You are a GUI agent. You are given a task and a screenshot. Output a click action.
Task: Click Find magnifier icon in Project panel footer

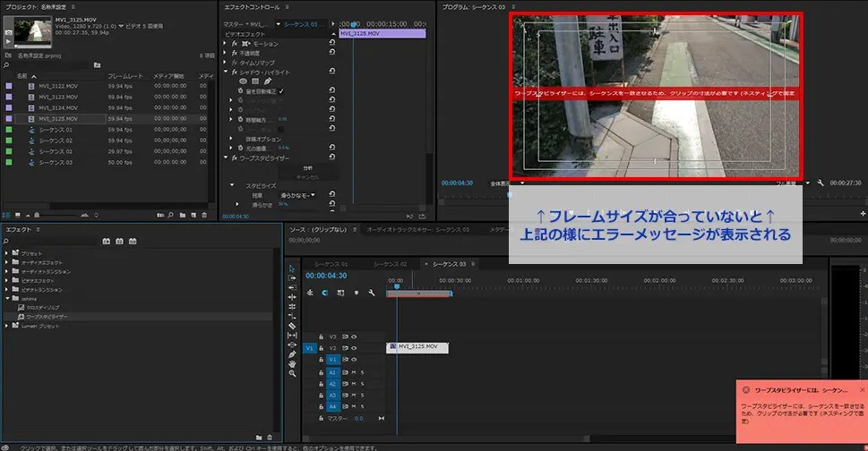coord(170,215)
